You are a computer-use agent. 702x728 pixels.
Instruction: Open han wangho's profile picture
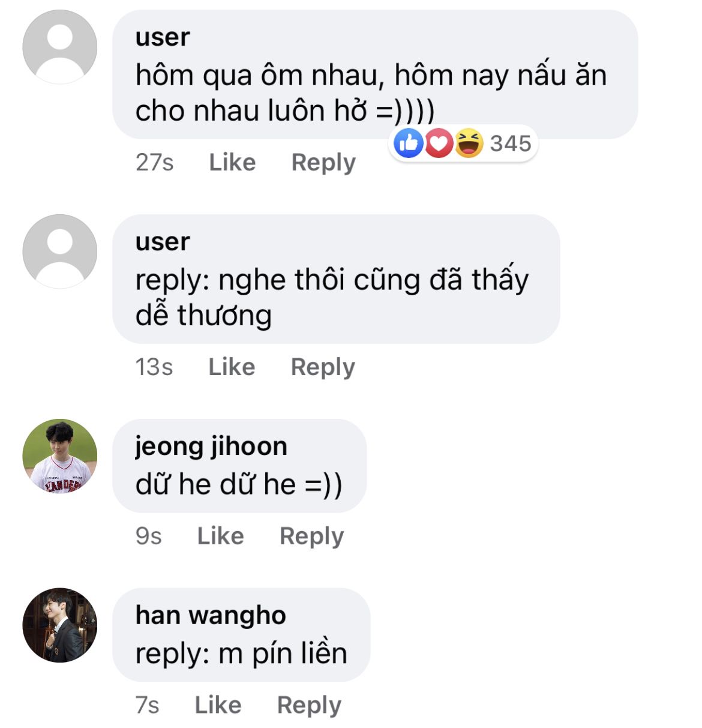tap(60, 625)
